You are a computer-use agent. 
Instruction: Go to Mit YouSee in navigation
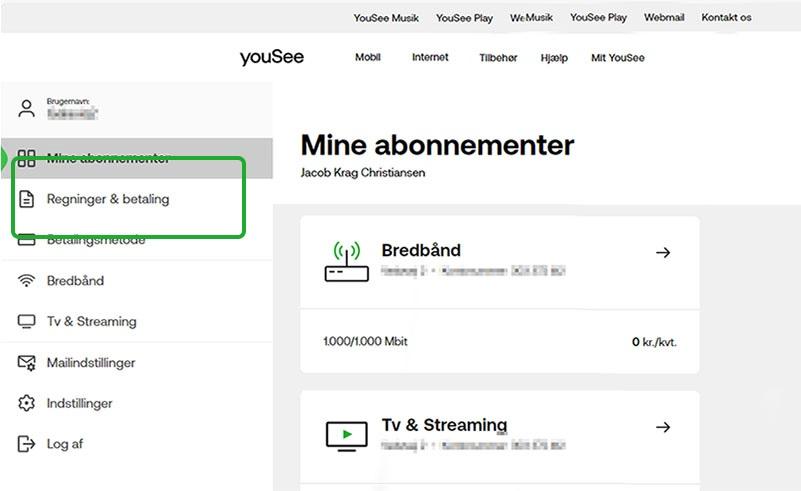[618, 58]
